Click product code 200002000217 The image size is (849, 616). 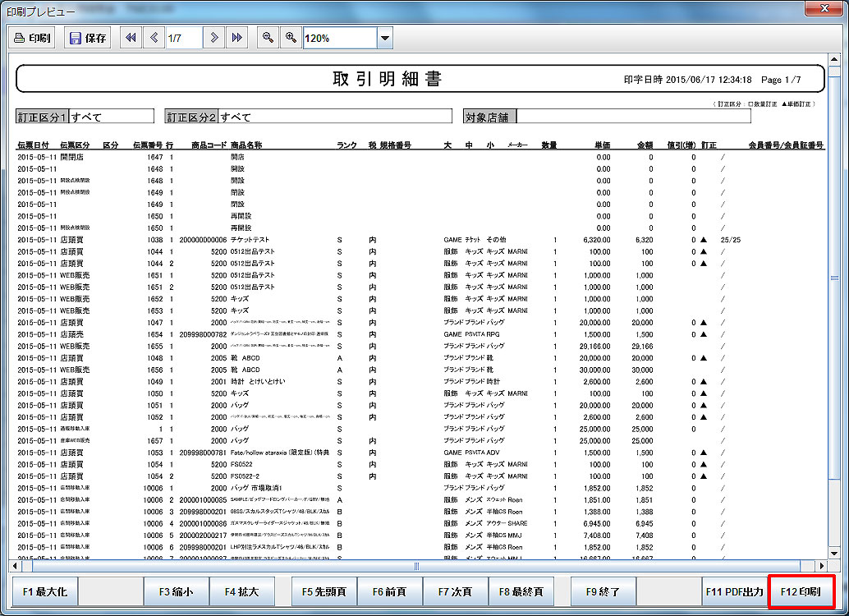(203, 536)
